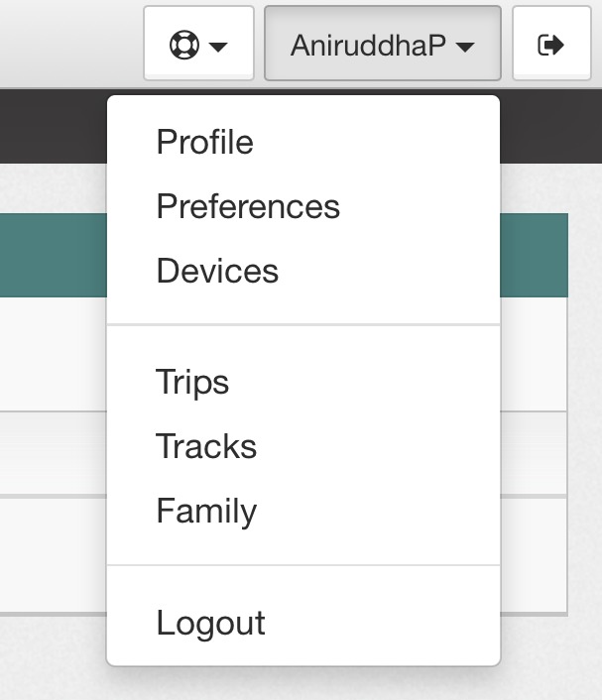
Task: Click the teal panel header right of menu
Action: click(534, 255)
